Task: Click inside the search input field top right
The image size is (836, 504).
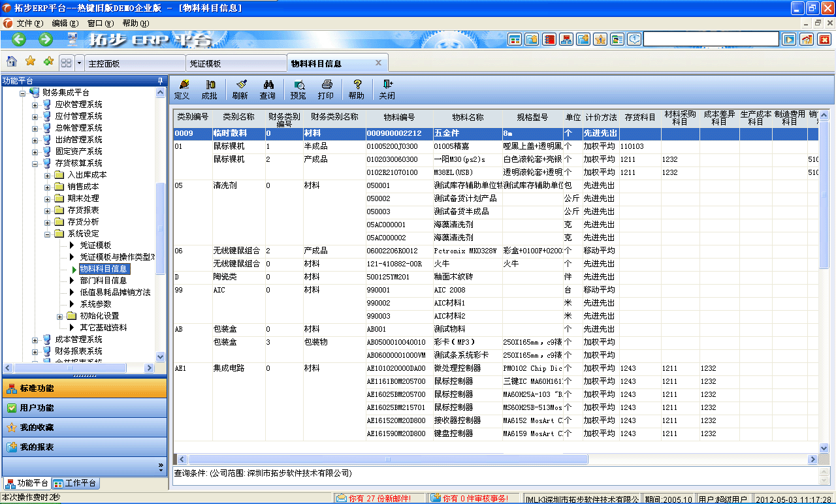Action: pos(712,39)
